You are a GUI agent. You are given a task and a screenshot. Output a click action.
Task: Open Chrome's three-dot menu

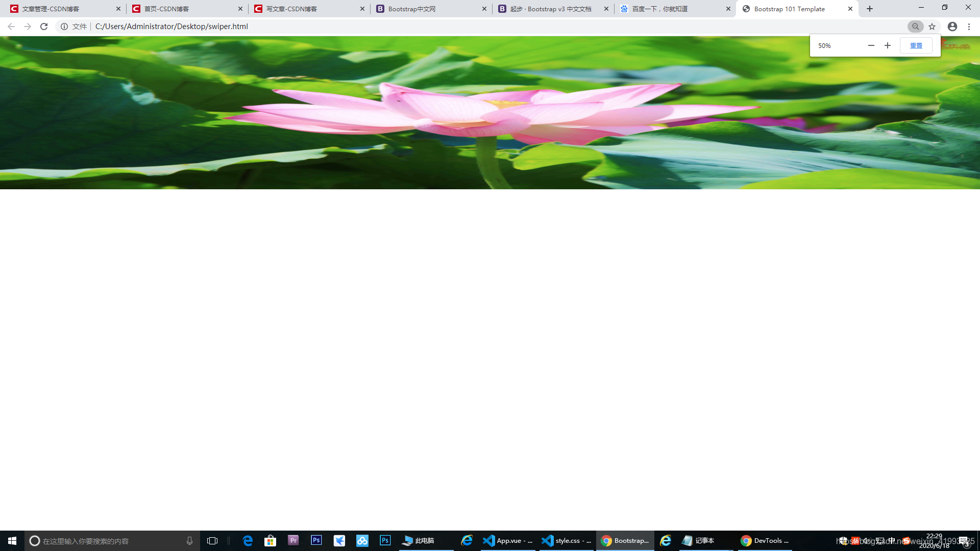pyautogui.click(x=969, y=27)
